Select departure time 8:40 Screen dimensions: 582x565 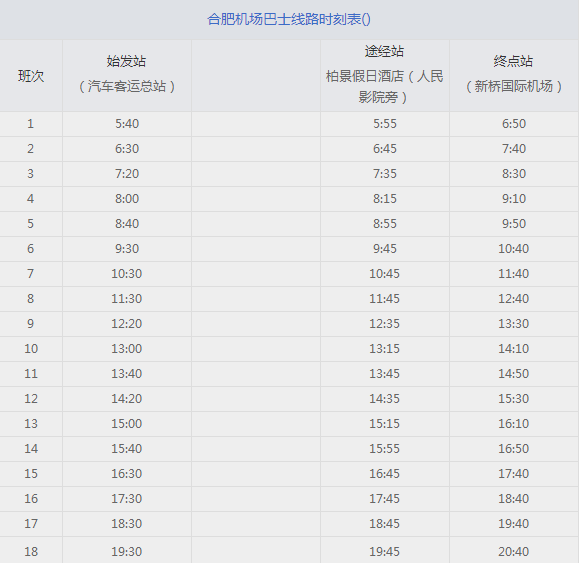pyautogui.click(x=127, y=224)
